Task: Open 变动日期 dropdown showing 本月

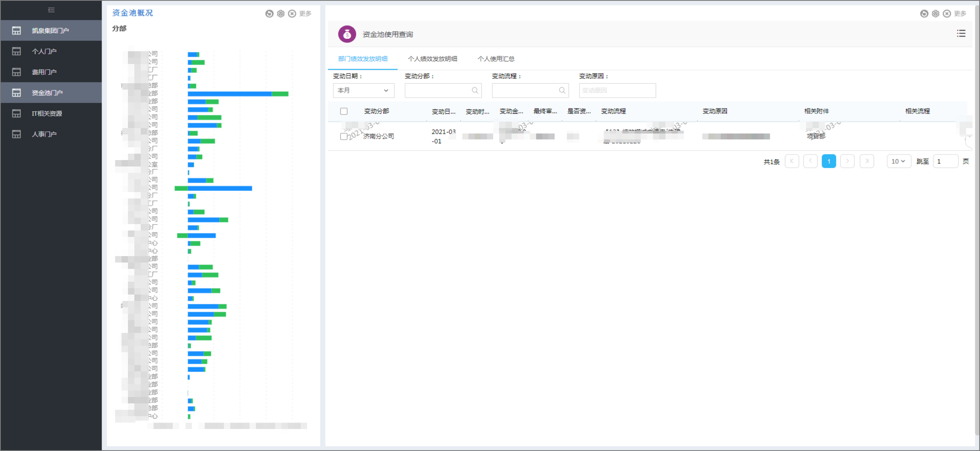Action: (363, 90)
